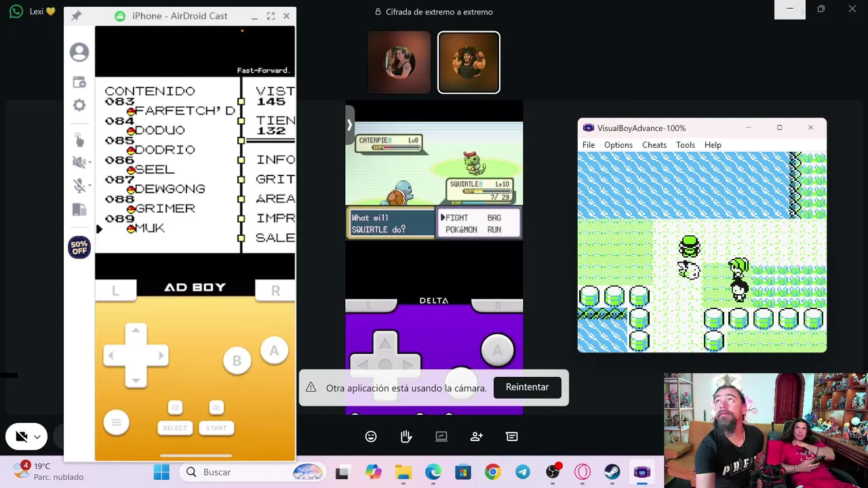
Task: Tap the A button on yellow emulator
Action: (274, 350)
